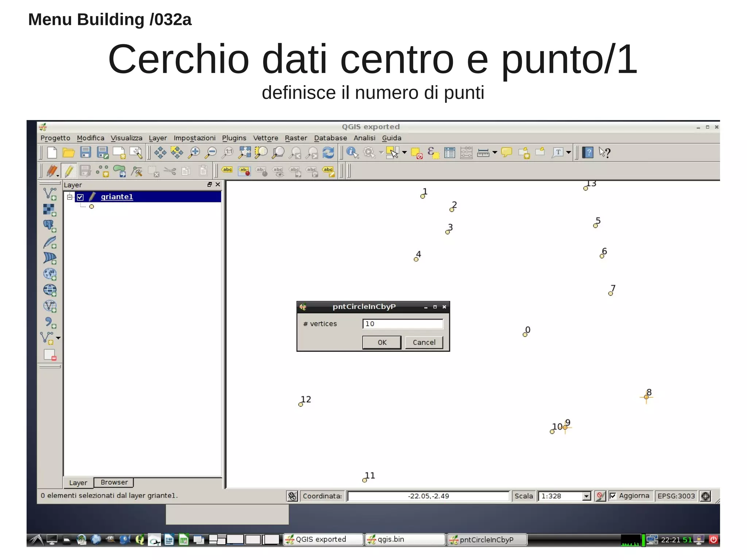Open the Analisi menu

(364, 138)
